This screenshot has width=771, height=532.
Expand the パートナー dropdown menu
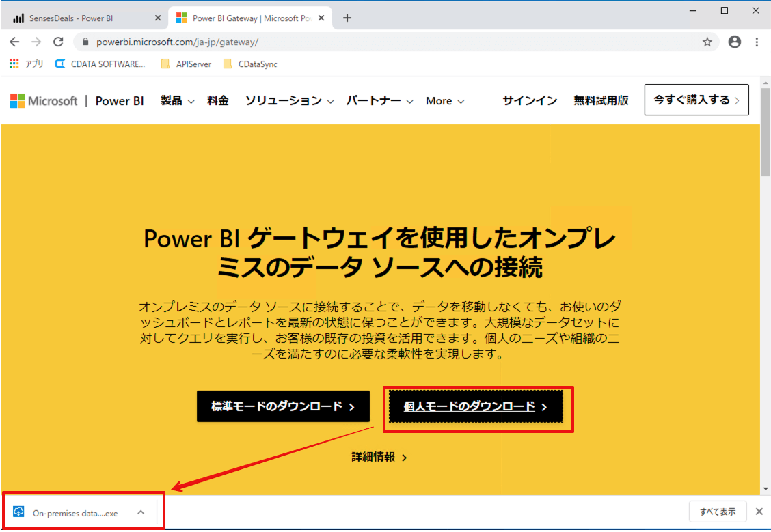click(379, 100)
